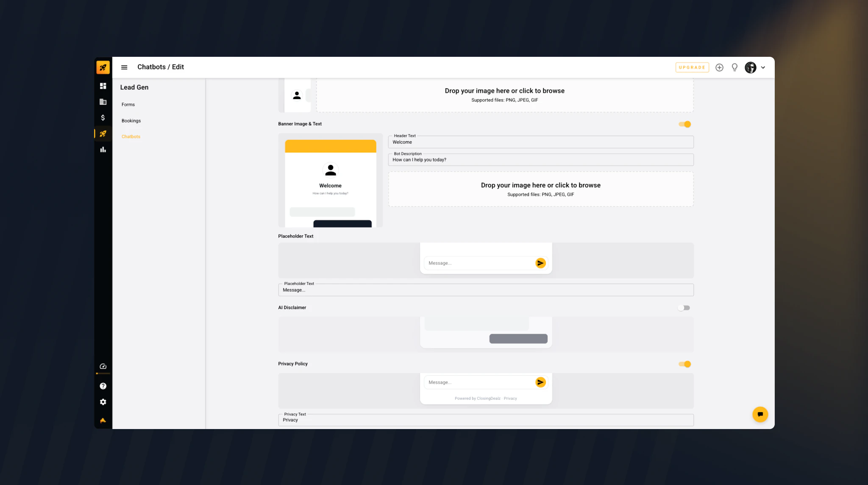
Task: Click the banner chatbot preview thumbnail
Action: coord(331,181)
